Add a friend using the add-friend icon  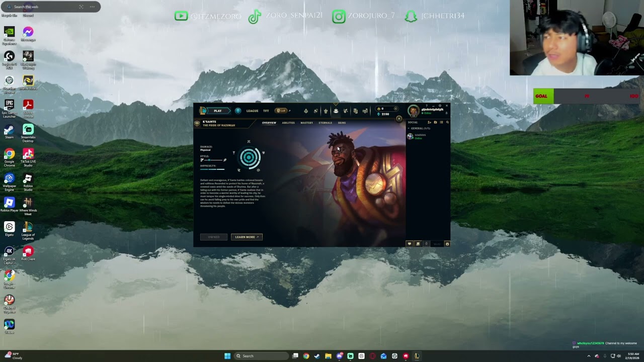pos(429,122)
